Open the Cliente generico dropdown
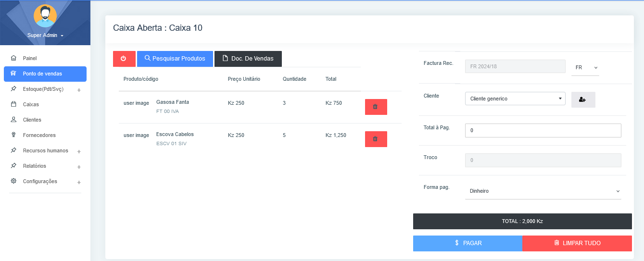644x261 pixels. pyautogui.click(x=515, y=99)
